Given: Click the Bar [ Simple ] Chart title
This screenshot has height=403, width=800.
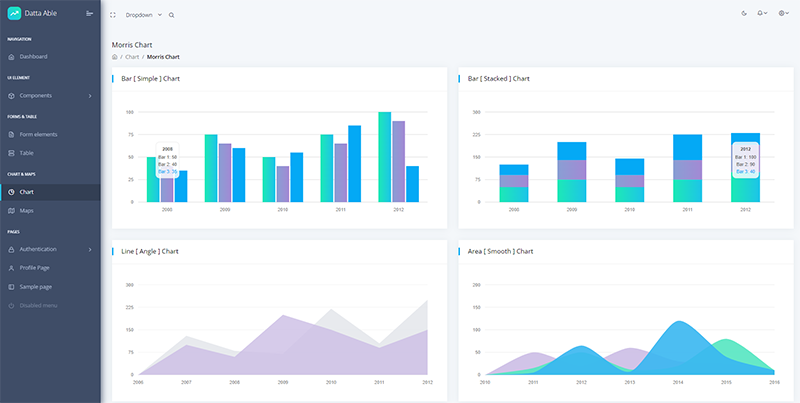Looking at the screenshot, I should (x=151, y=79).
